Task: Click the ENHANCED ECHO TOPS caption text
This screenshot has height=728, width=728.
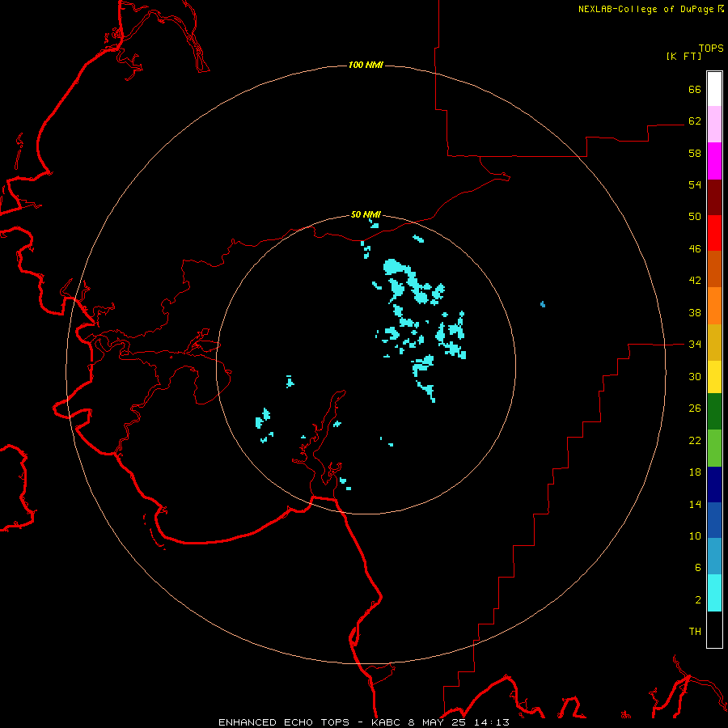Action: pyautogui.click(x=284, y=722)
